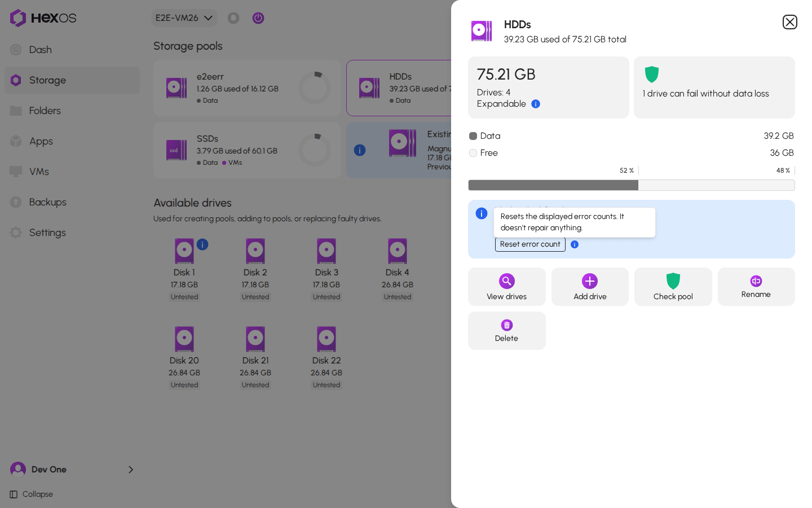Click the HDDs usage bar
Viewport: 812px width, 508px height.
(x=632, y=185)
